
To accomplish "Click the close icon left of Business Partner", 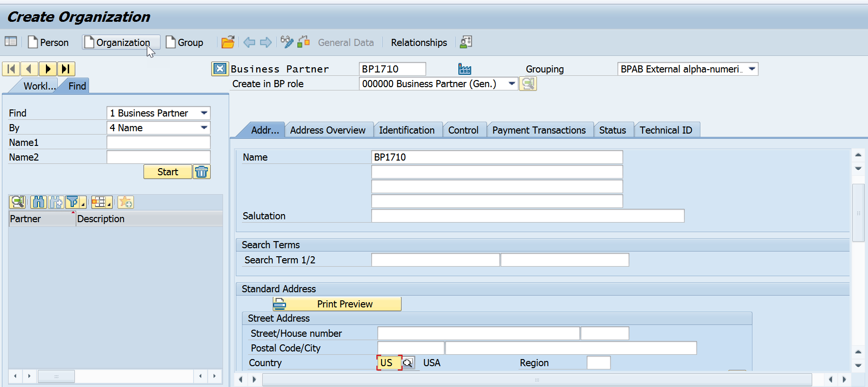I will [x=220, y=69].
